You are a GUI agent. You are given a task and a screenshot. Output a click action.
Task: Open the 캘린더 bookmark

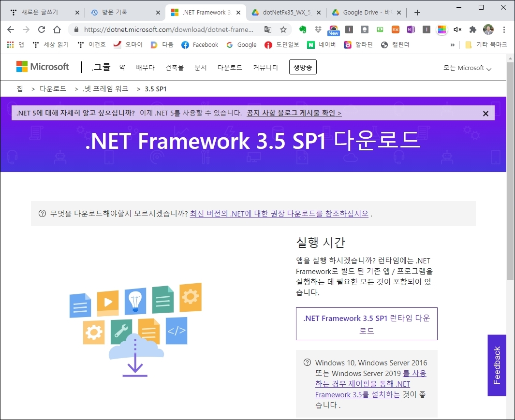pos(395,44)
